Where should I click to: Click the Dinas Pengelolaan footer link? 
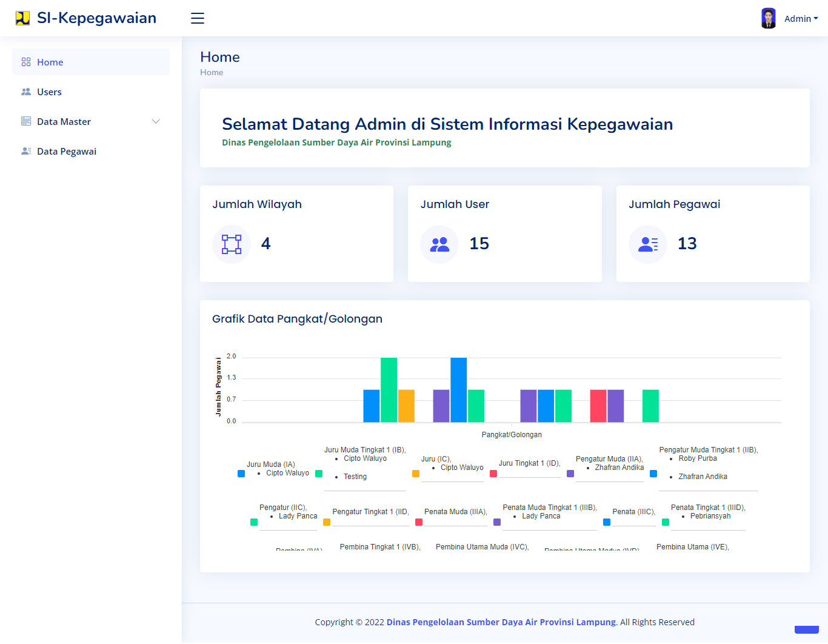[x=501, y=622]
